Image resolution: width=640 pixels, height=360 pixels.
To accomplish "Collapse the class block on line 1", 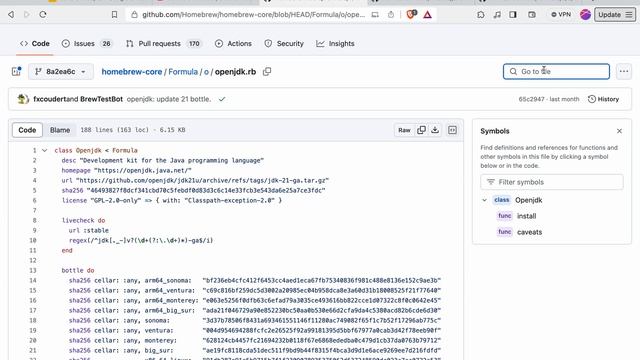I will coord(44,150).
